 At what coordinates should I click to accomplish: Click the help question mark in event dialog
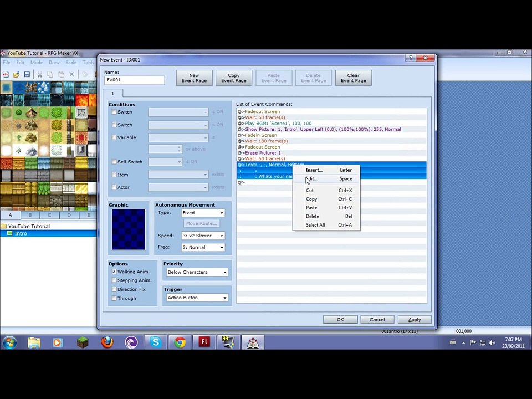coord(411,58)
